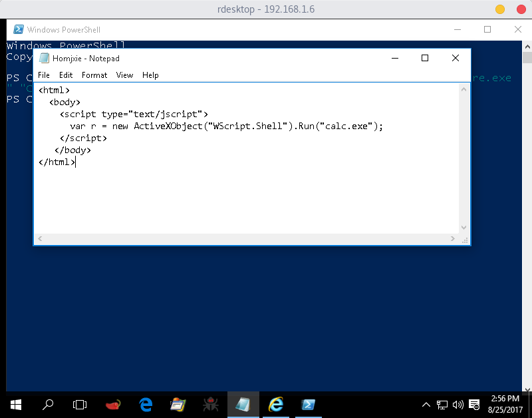Viewport: 532px width, 418px height.
Task: Click the rdesktop yellow minimize button
Action: click(x=500, y=9)
